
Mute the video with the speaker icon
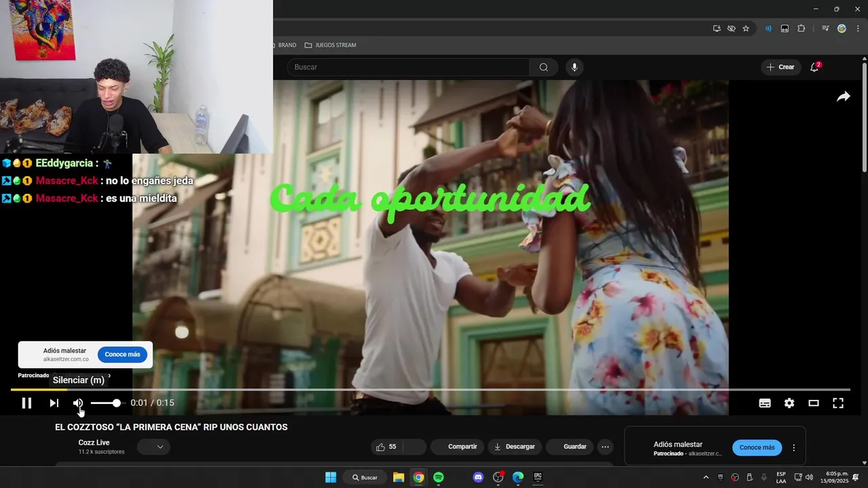78,403
